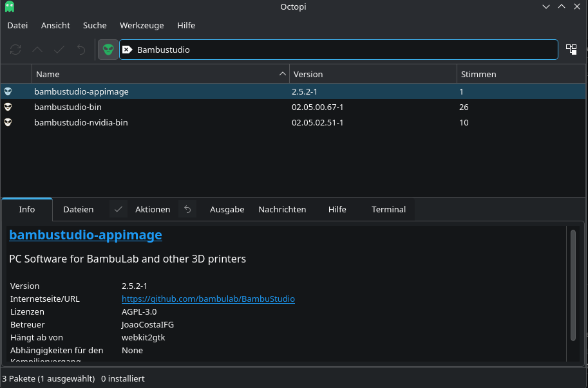Sort by the Version column header
The image size is (588, 388).
click(x=373, y=74)
